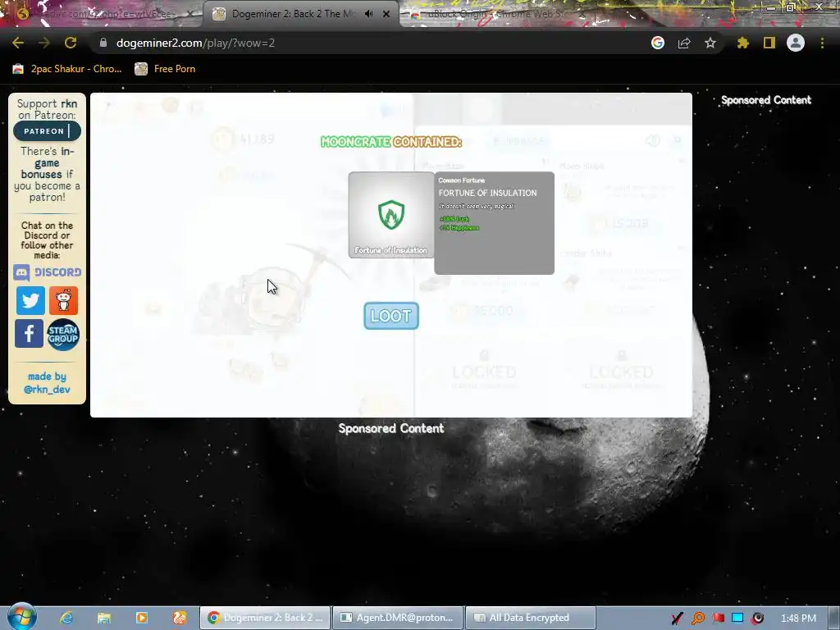
Task: Open the Twitter icon link
Action: pos(30,300)
